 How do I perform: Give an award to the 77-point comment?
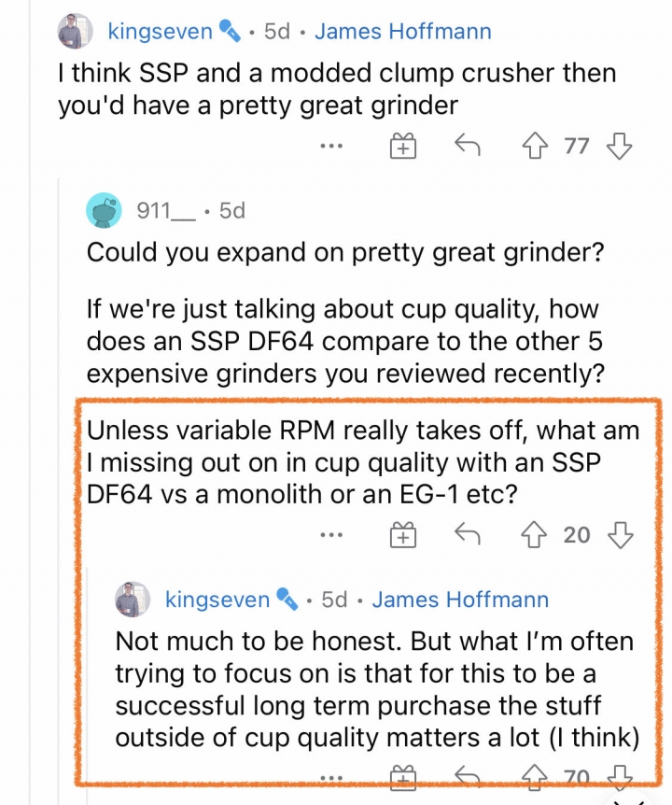coord(403,146)
